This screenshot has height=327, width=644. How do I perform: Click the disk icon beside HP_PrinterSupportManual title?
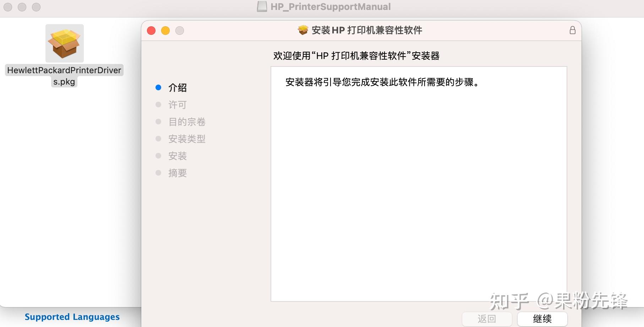[261, 6]
